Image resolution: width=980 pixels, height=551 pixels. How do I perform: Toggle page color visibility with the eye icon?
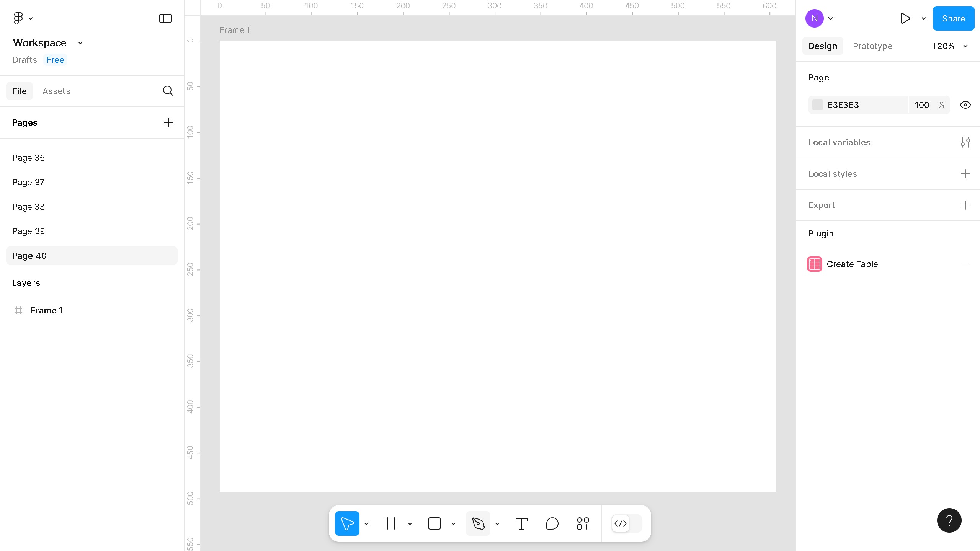click(965, 104)
